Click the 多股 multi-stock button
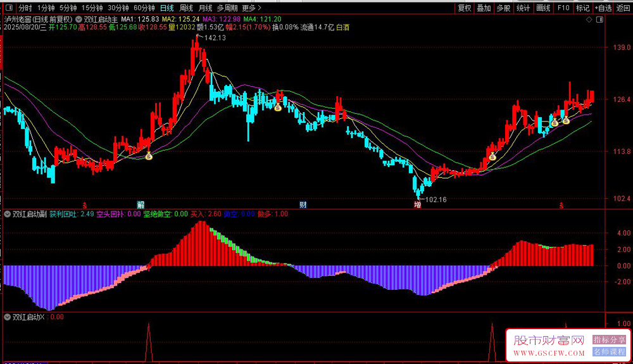The image size is (633, 364). click(503, 8)
